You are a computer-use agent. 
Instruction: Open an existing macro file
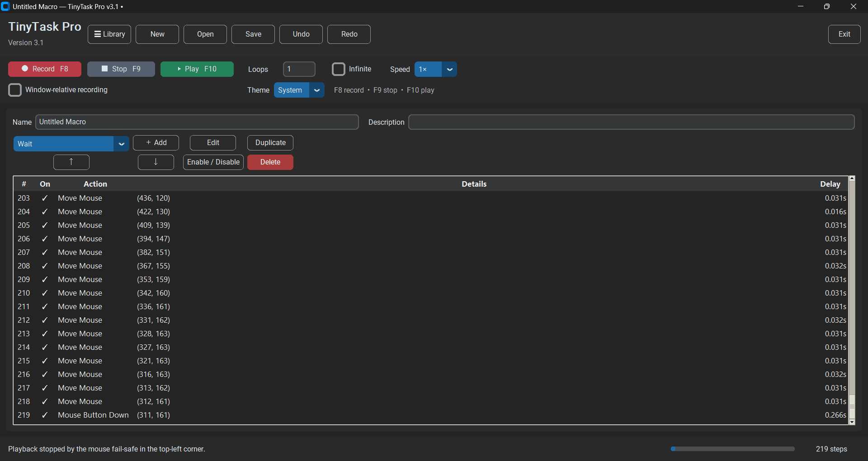205,34
